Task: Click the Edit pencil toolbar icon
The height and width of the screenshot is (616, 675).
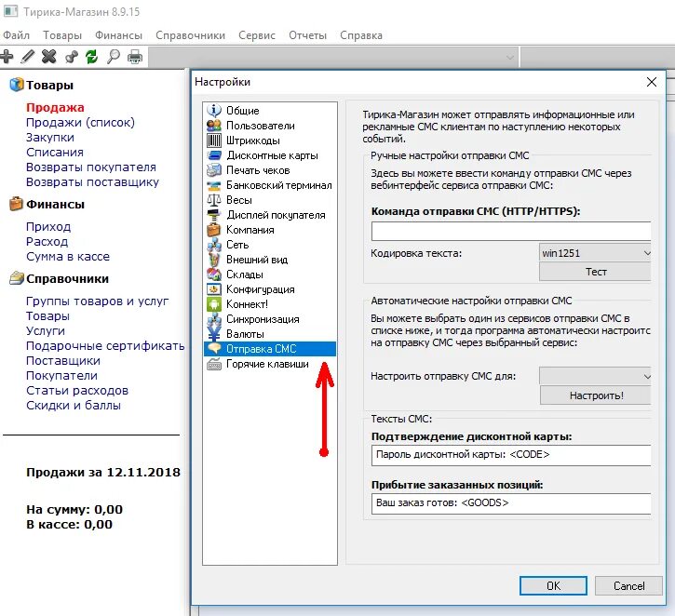Action: click(28, 57)
